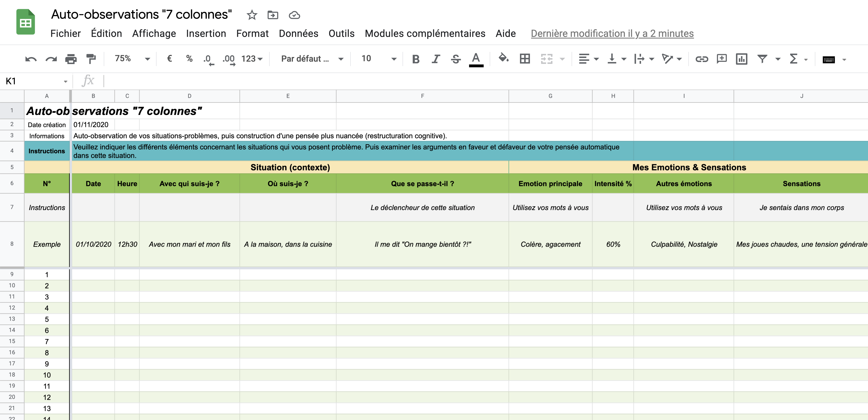Star the document
The width and height of the screenshot is (868, 420).
[252, 15]
